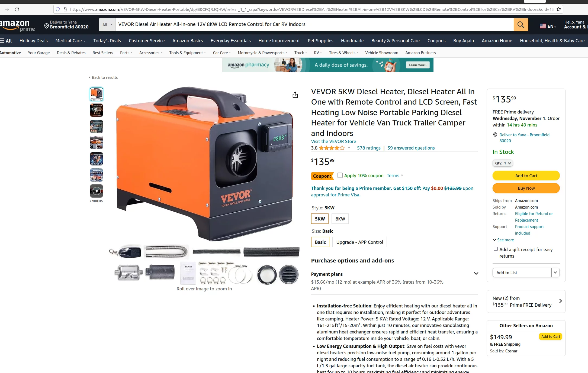Click the delivery location pin icon

[x=47, y=26]
